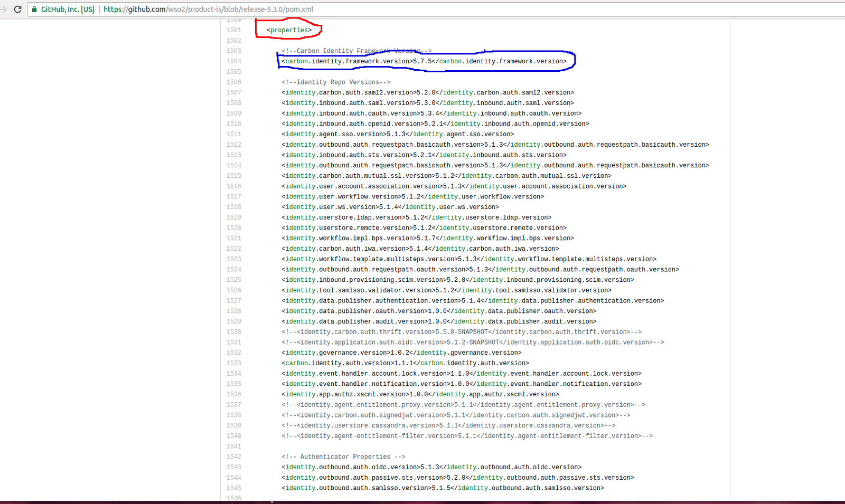Screen dimensions: 845x504
Task: Click the identity.data.publisher.authentication.version line
Action: 473,301
